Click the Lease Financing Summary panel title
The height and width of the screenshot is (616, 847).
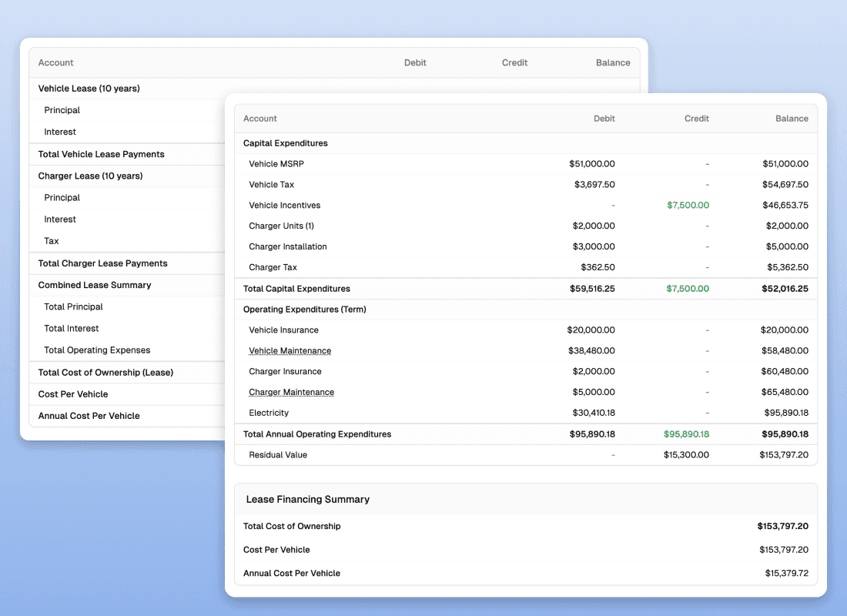tap(306, 499)
